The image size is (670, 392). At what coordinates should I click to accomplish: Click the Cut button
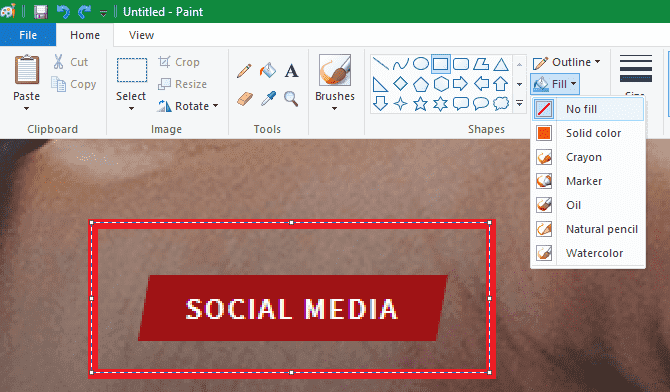(71, 62)
